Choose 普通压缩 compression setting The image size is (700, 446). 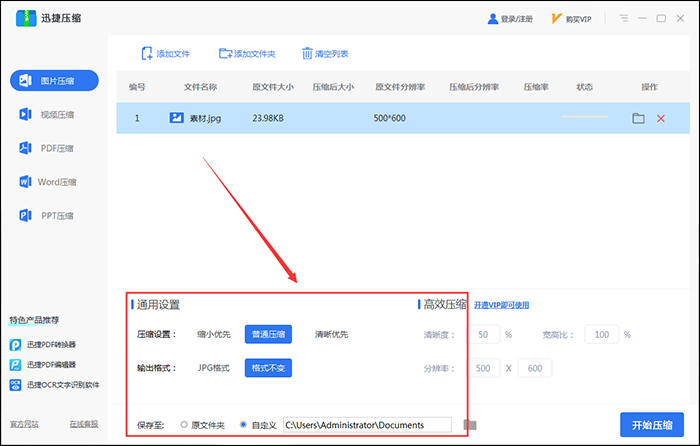[268, 334]
